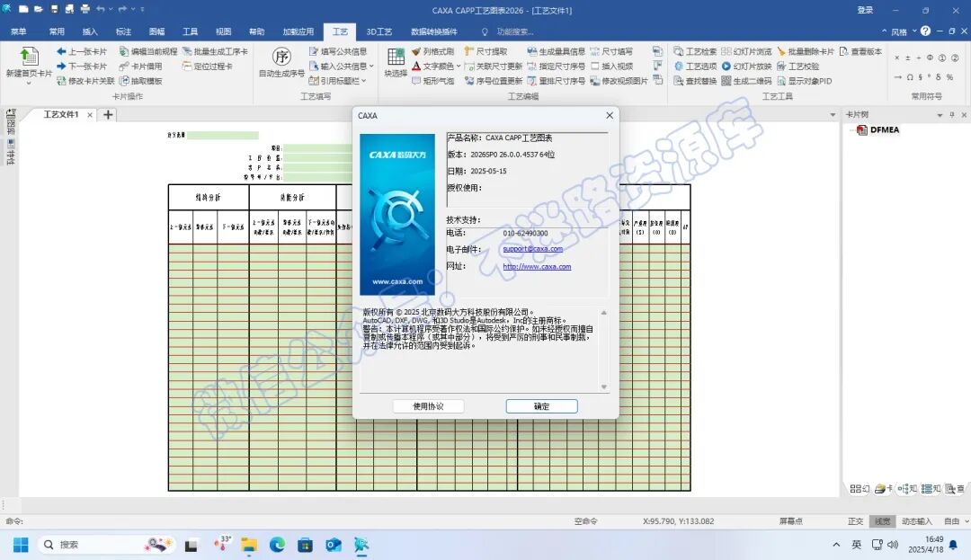Click 确定 button in CAXA dialog
Viewport: 971px width, 560px height.
pyautogui.click(x=542, y=406)
